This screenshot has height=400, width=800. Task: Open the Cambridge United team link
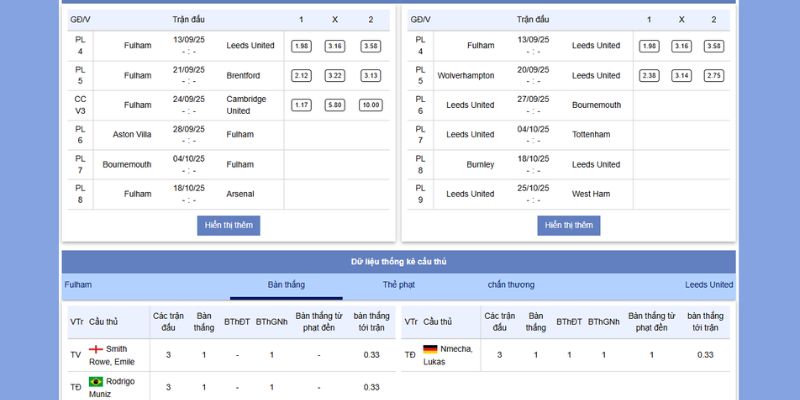[x=246, y=105]
